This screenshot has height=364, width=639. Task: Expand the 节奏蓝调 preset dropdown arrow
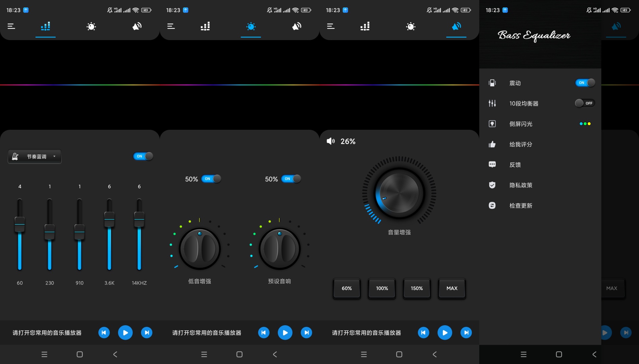click(54, 156)
